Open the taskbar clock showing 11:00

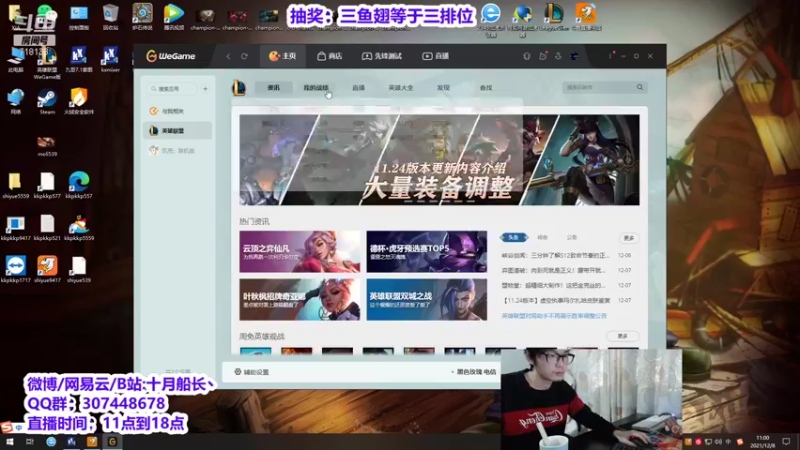[762, 442]
